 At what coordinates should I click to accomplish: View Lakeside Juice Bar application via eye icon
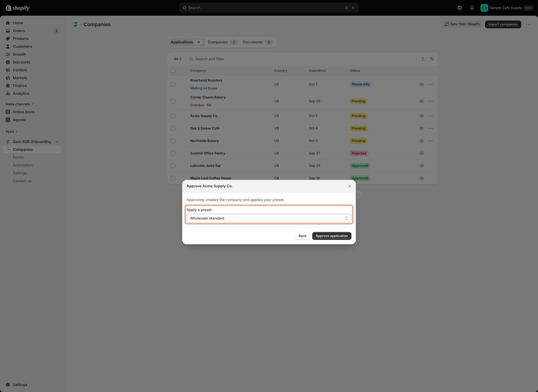pyautogui.click(x=422, y=166)
